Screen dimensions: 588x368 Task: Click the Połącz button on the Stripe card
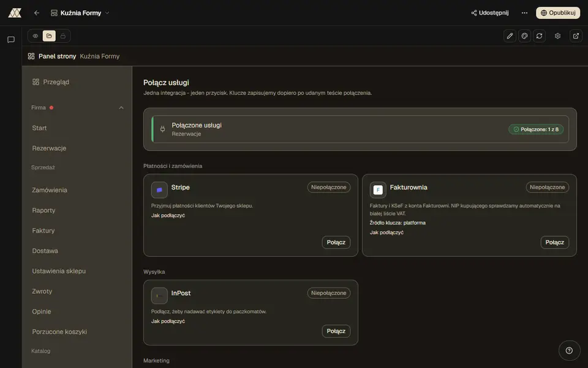[336, 242]
